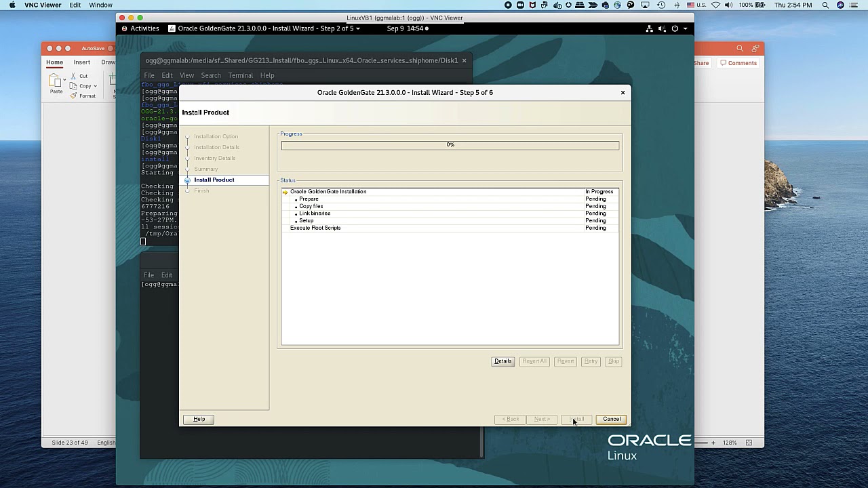This screenshot has height=488, width=868.
Task: Click the GNOME power icon
Action: [675, 28]
